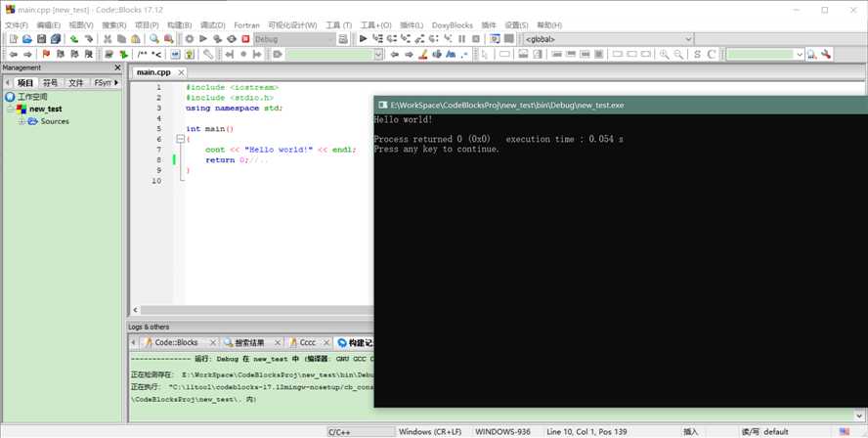Open the 编辑(E) menu
The width and height of the screenshot is (868, 438).
tap(49, 24)
